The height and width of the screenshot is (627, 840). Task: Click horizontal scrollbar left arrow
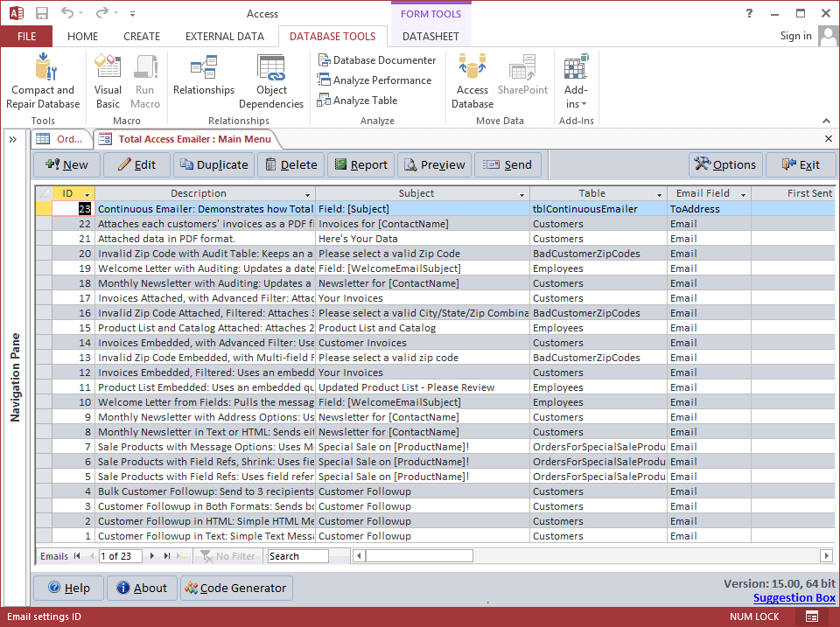pyautogui.click(x=359, y=556)
